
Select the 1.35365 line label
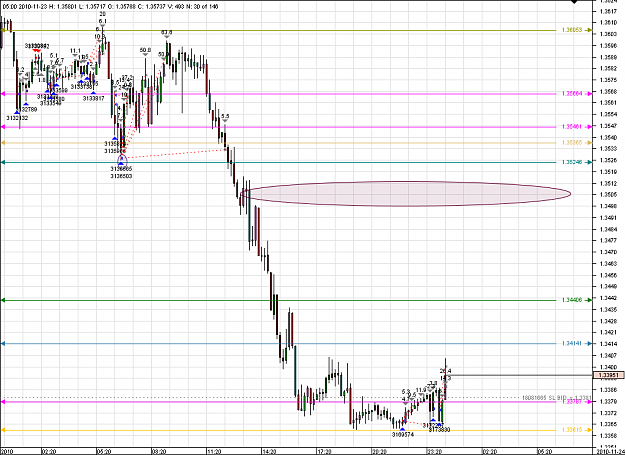572,143
